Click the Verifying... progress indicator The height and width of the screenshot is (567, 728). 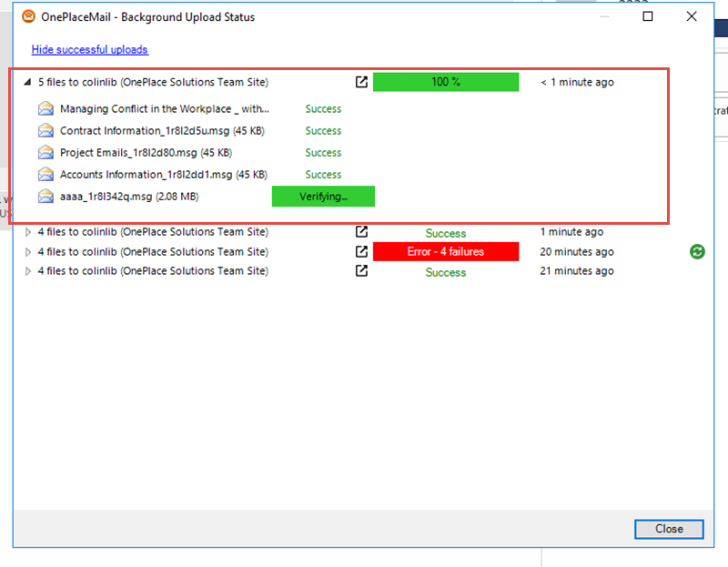(323, 197)
